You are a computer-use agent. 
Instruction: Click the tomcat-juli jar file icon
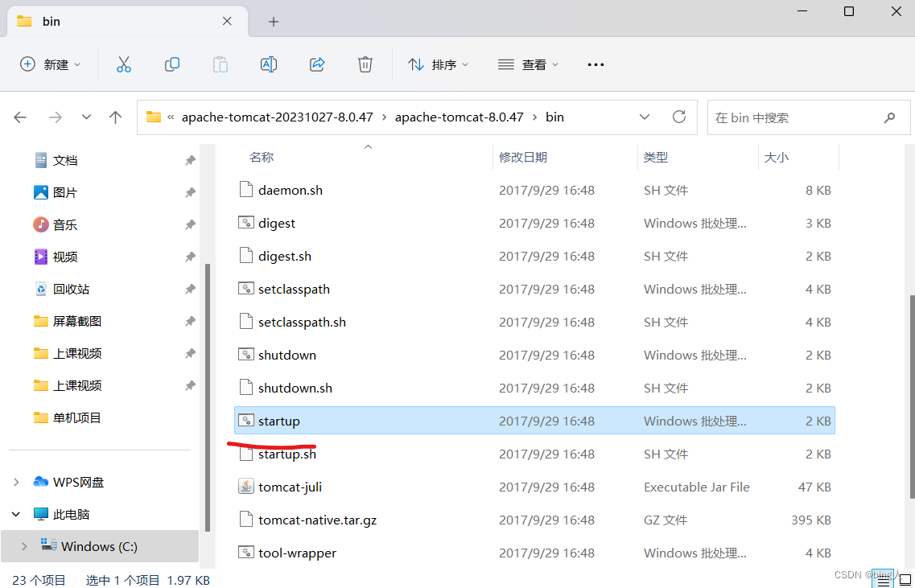246,487
